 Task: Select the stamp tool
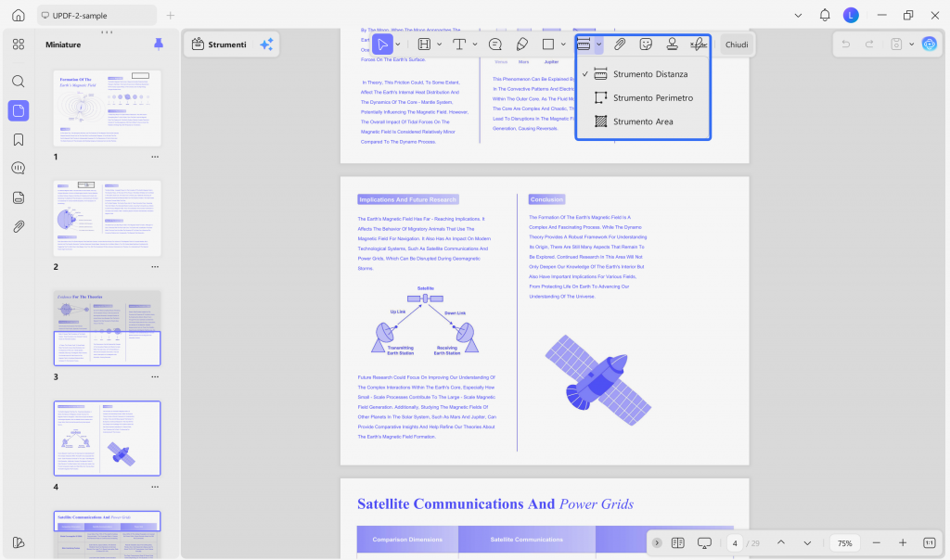pyautogui.click(x=672, y=45)
